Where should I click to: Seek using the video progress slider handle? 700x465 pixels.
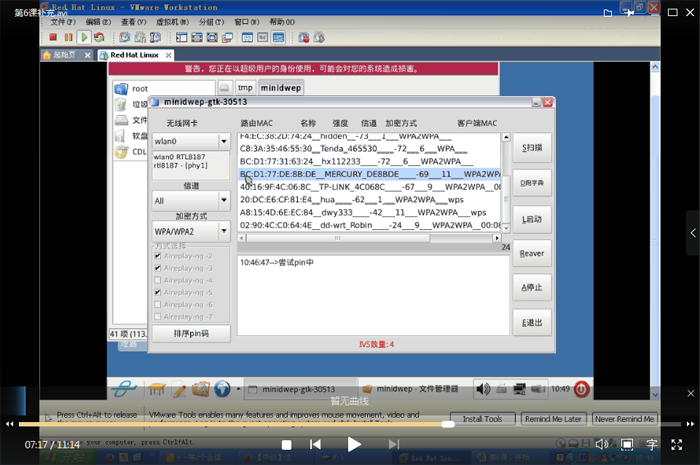(x=448, y=424)
